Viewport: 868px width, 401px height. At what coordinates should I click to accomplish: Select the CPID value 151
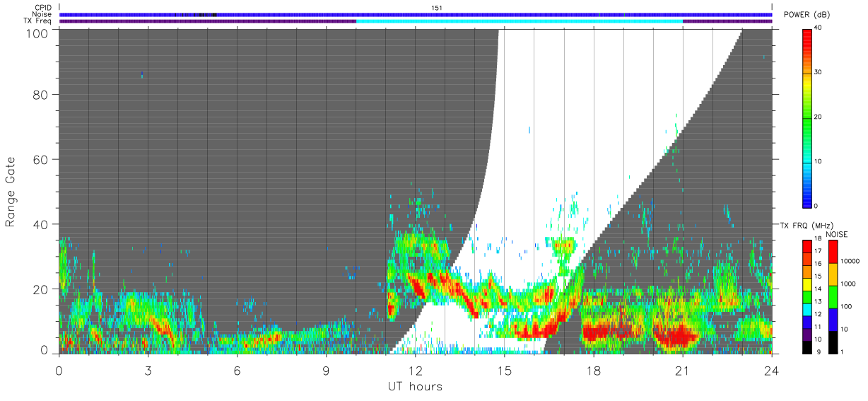tap(437, 8)
